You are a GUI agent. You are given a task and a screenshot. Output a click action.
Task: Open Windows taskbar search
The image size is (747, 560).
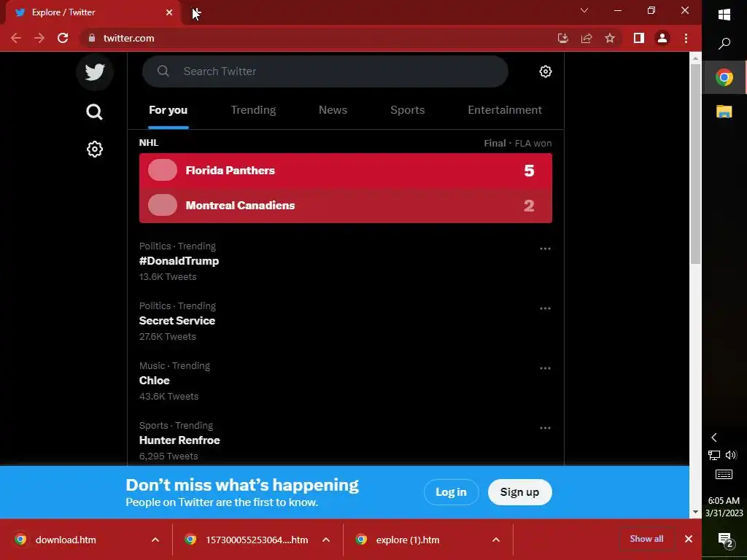(724, 44)
